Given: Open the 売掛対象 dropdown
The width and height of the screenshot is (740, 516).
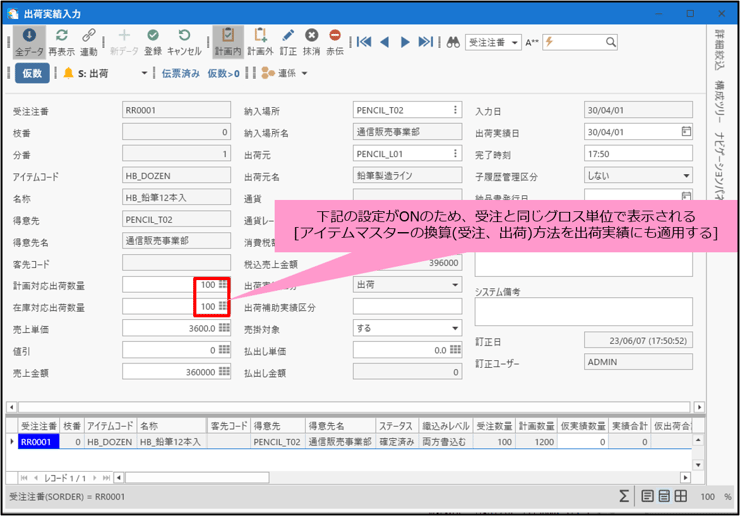Looking at the screenshot, I should (x=456, y=328).
